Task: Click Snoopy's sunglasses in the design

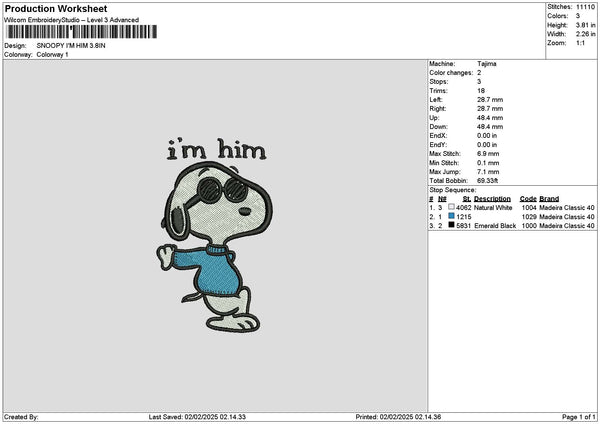Action: [x=223, y=189]
